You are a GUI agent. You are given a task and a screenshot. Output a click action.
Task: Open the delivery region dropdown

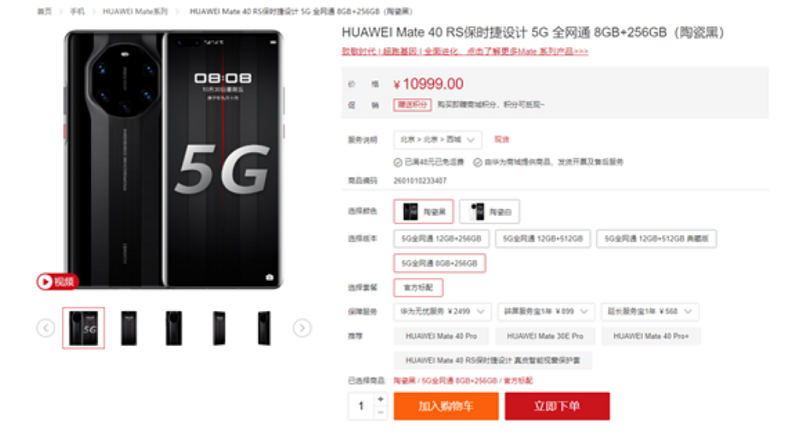coord(437,140)
